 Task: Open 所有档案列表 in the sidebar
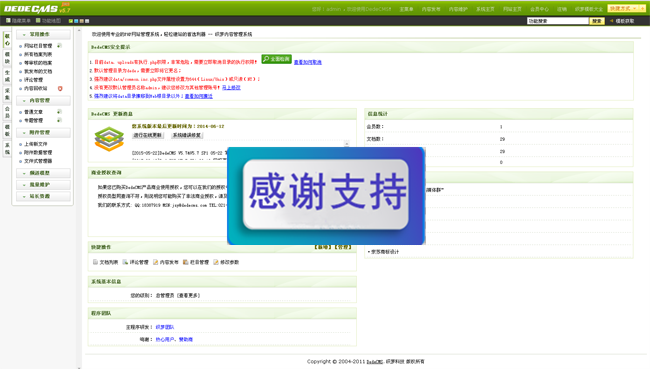[38, 54]
